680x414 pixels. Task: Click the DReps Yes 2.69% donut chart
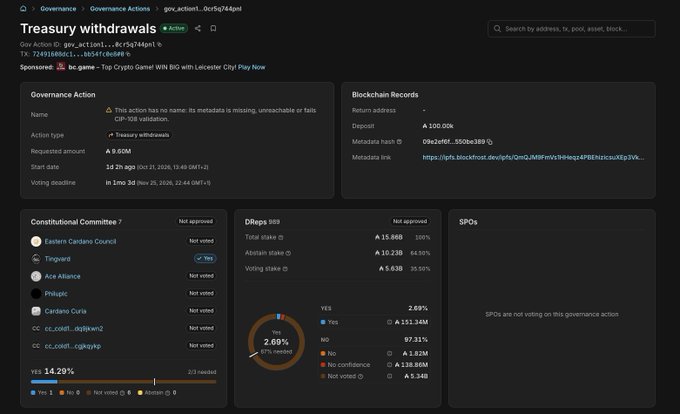[x=276, y=342]
